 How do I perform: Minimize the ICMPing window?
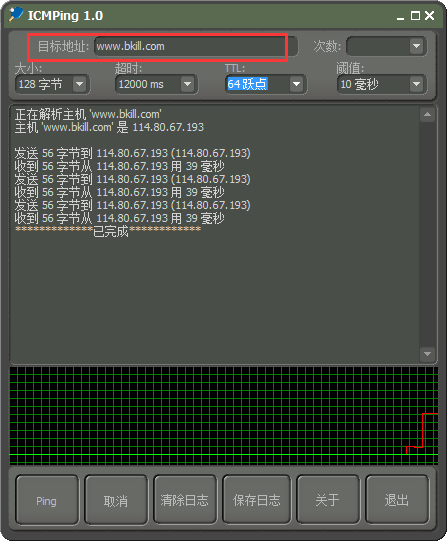click(x=400, y=16)
